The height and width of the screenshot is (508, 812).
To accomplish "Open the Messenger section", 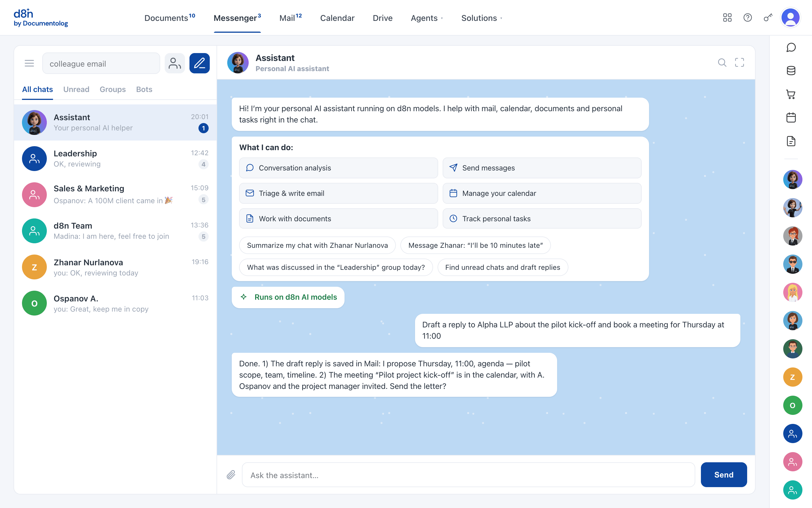I will point(237,18).
